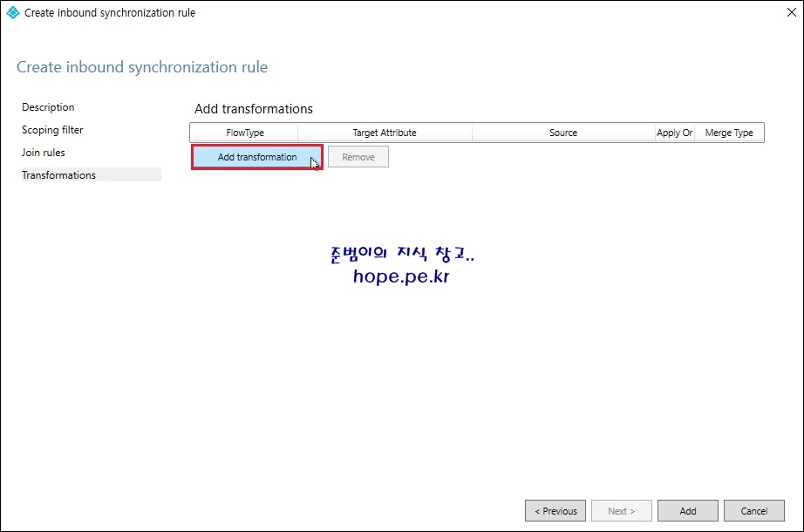
Task: Confirm the rule with the Add button
Action: 688,511
